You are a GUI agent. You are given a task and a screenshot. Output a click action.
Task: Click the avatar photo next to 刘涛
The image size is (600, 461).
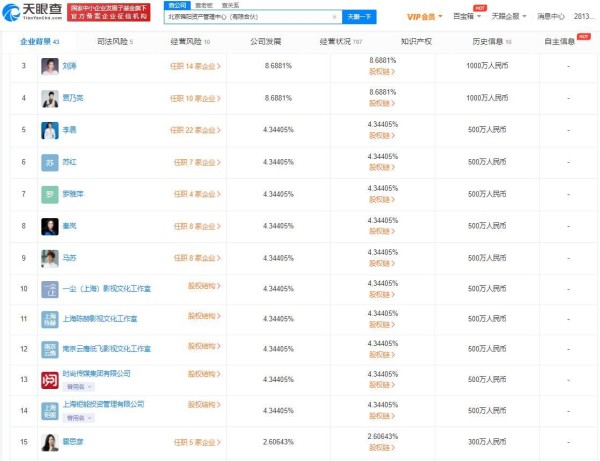[x=50, y=66]
